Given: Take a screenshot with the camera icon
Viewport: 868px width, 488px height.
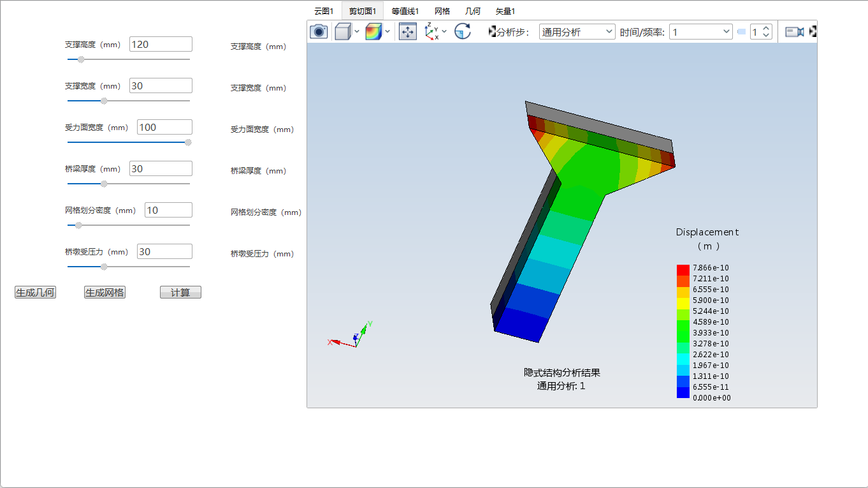Looking at the screenshot, I should tap(319, 31).
